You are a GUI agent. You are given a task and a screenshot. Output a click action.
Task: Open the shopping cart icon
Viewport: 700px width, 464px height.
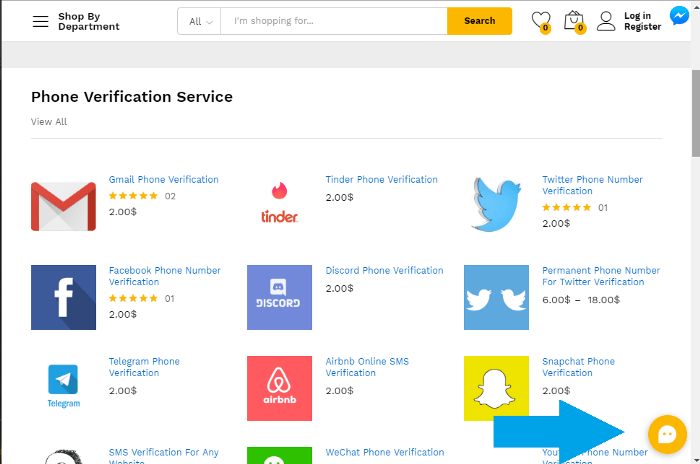pyautogui.click(x=573, y=21)
